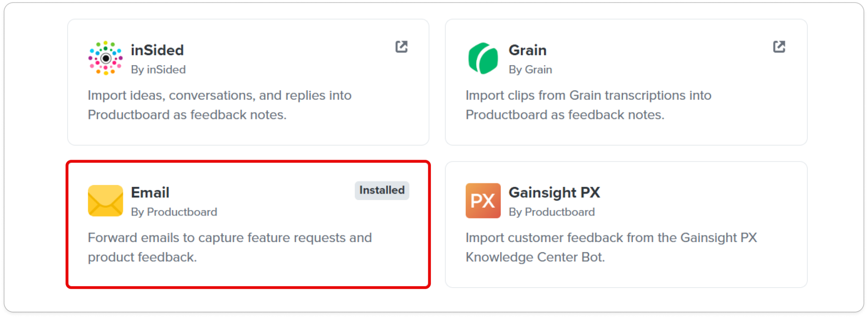This screenshot has height=318, width=868.
Task: Open the Email integration title
Action: point(150,192)
